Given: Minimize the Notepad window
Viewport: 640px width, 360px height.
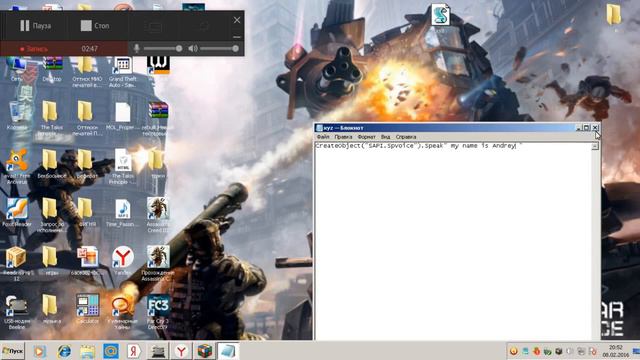Looking at the screenshot, I should (579, 128).
